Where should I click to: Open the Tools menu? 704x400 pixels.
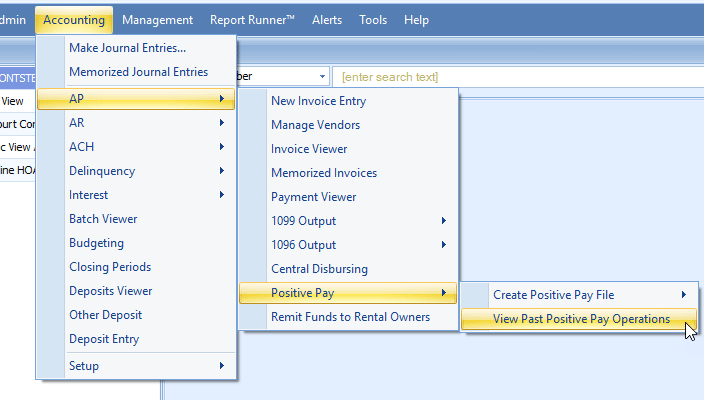tap(373, 20)
